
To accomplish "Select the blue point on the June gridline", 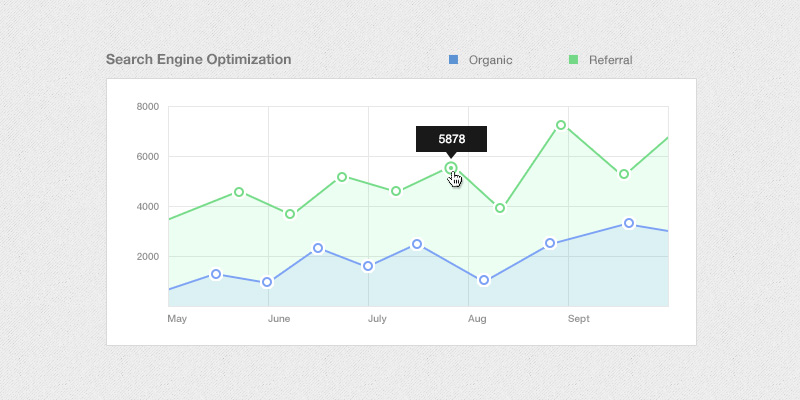I will (x=266, y=282).
